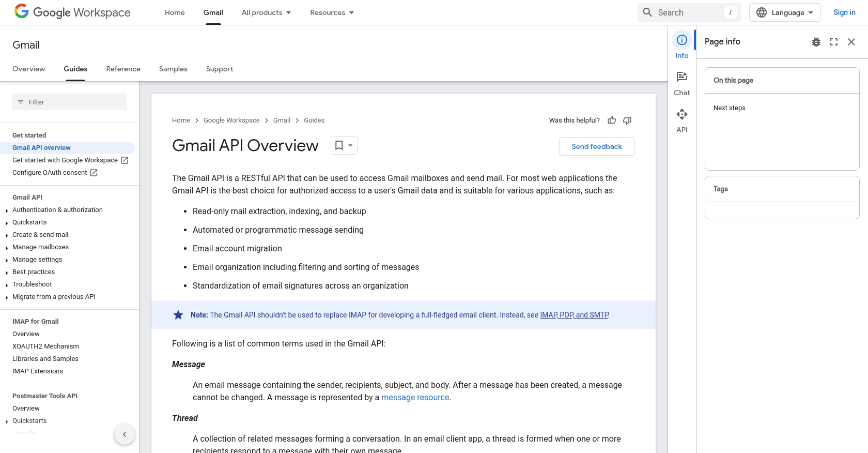
Task: Collapse the left navigation with chevron button
Action: click(125, 434)
